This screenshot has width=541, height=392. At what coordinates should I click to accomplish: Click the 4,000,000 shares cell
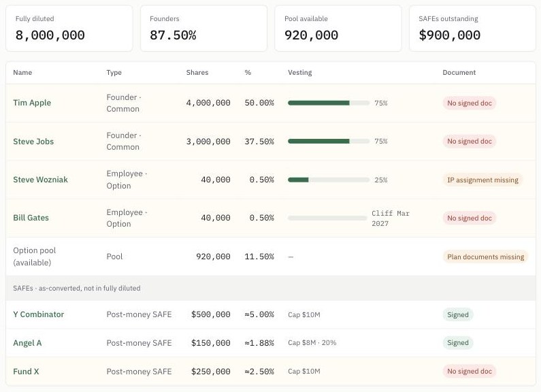[x=208, y=103]
